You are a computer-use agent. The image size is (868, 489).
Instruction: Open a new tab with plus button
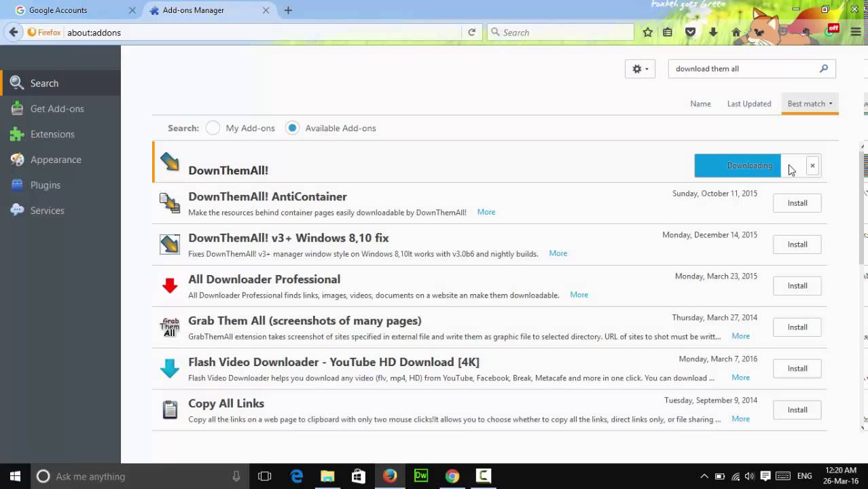[x=288, y=10]
